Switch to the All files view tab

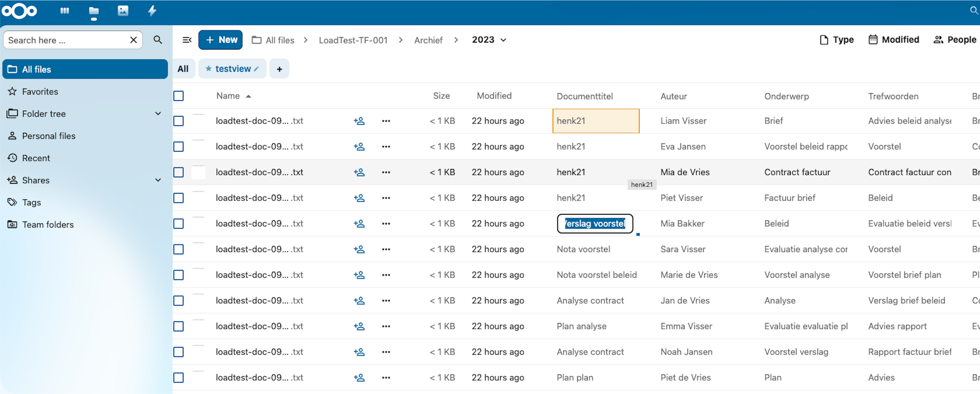tap(183, 69)
